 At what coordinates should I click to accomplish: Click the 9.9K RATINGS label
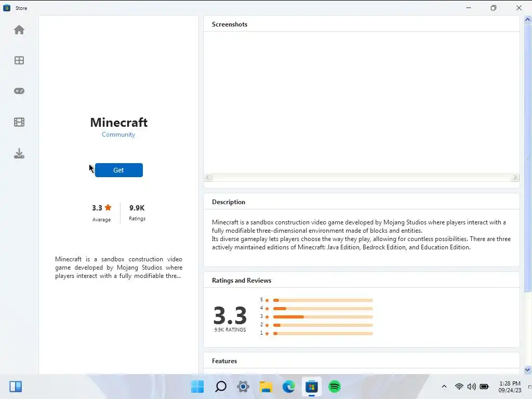[230, 329]
